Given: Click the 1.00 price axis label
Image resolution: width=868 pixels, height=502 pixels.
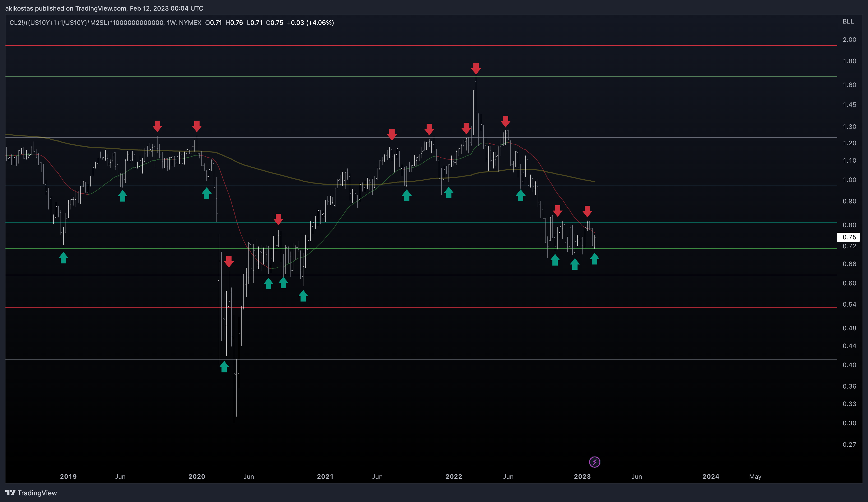Looking at the screenshot, I should pyautogui.click(x=849, y=180).
